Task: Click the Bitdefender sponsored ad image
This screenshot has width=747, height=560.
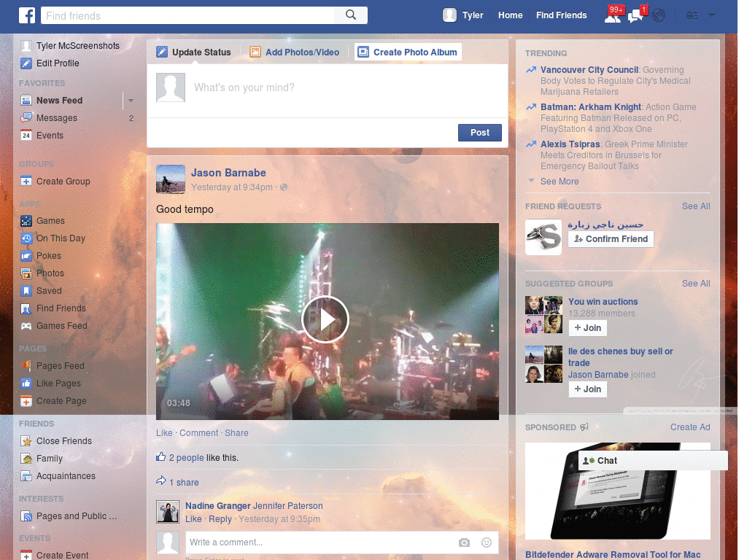Action: (x=617, y=491)
